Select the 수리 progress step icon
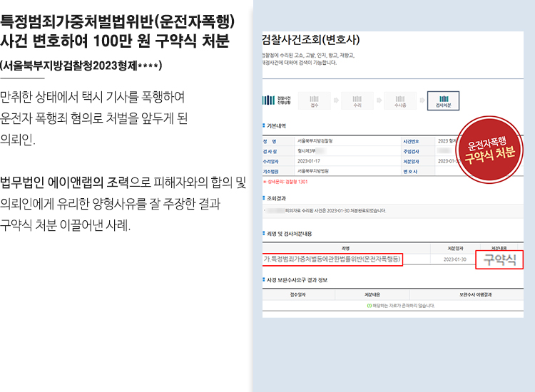535x392 pixels. coord(358,101)
